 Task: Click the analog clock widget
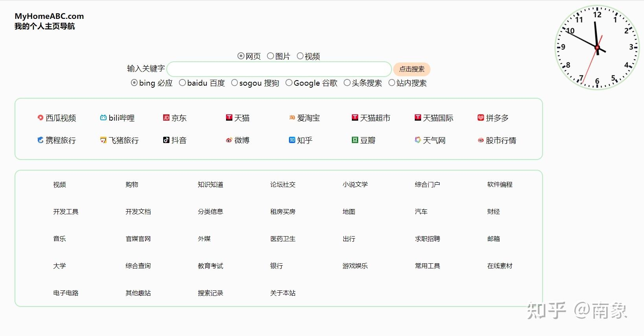[597, 48]
